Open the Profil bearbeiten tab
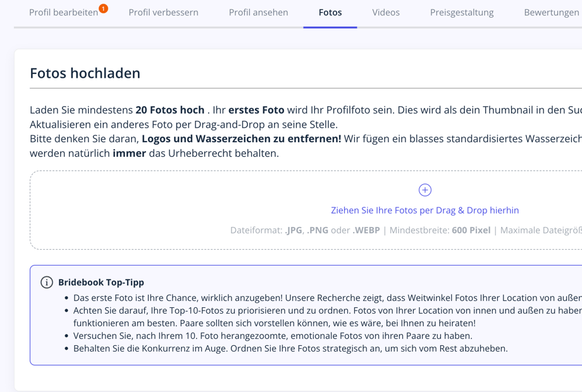582x392 pixels. pos(63,13)
